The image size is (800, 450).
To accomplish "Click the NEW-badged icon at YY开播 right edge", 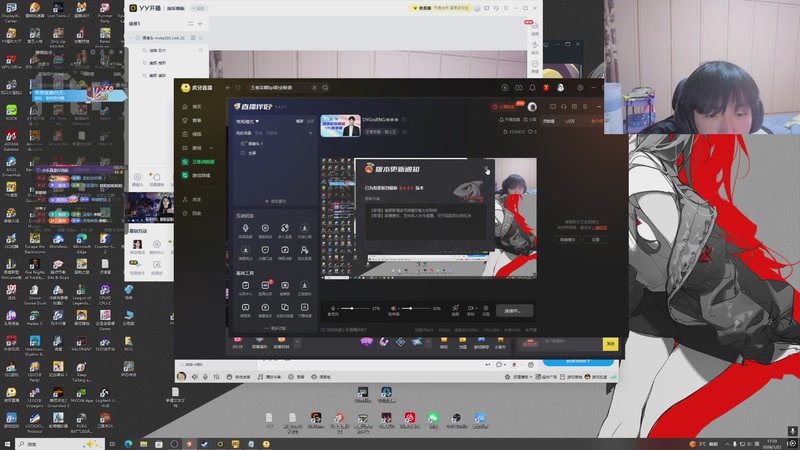I will point(534,26).
